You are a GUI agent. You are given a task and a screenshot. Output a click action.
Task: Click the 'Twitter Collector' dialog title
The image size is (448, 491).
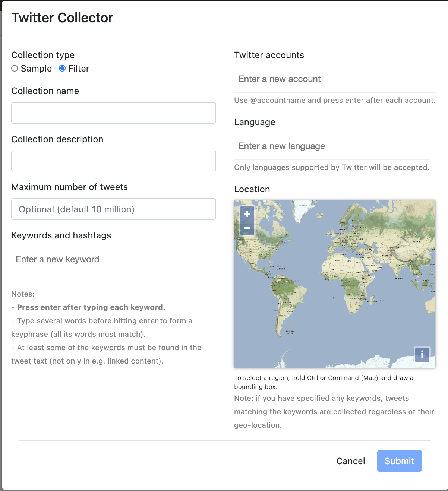(62, 18)
